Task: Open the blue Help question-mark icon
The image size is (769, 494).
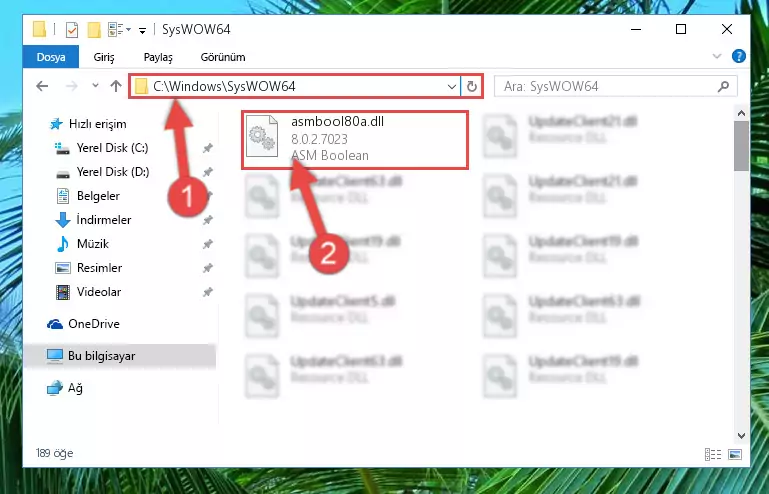Action: tap(738, 56)
